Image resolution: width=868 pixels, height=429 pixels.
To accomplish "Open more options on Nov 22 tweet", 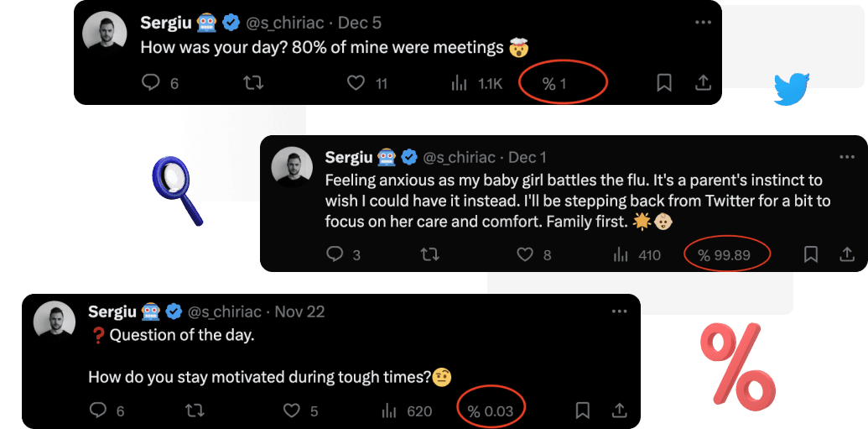I will 620,311.
